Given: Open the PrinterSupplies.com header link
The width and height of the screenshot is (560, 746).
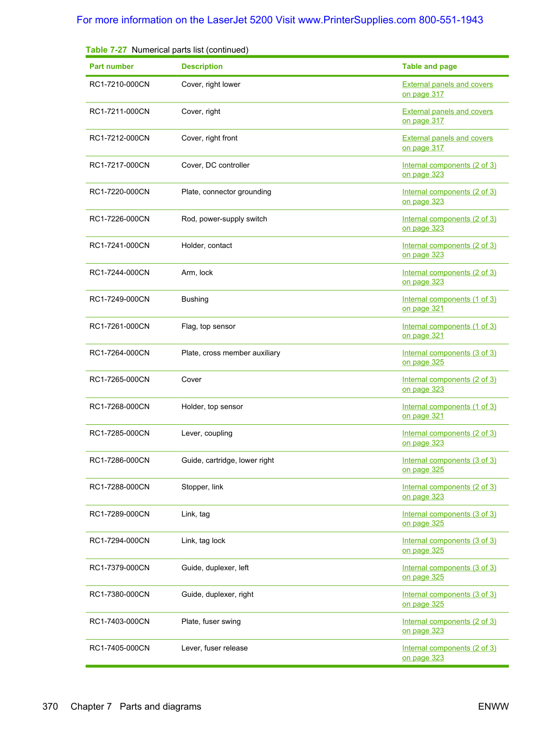Looking at the screenshot, I should pos(280,20).
